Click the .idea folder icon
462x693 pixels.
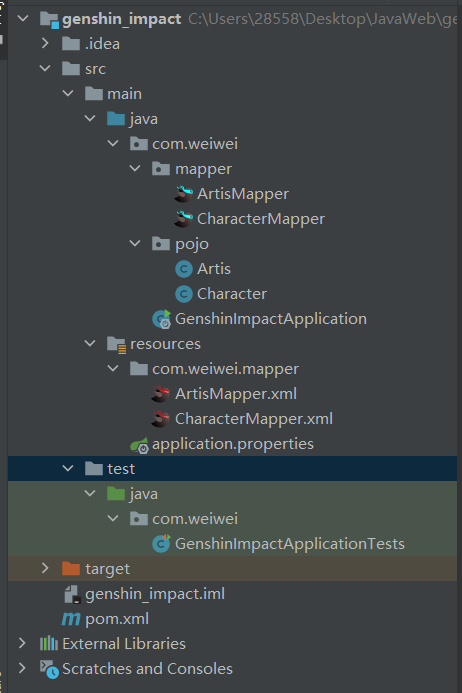(71, 44)
